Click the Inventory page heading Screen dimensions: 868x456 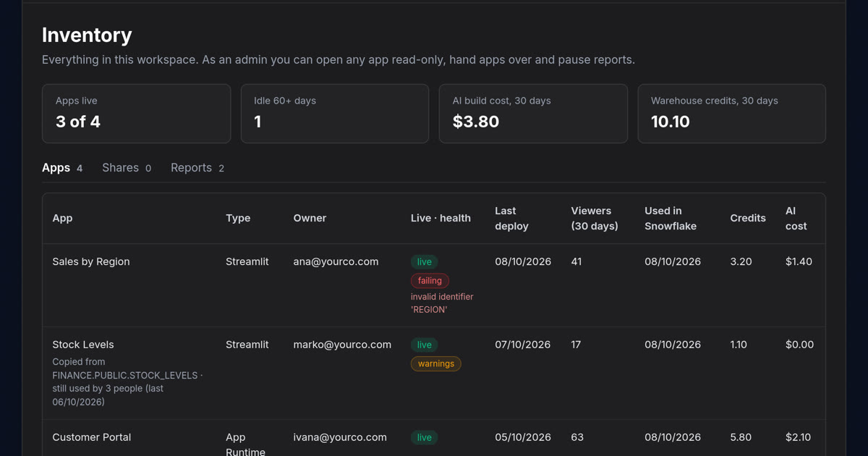coord(87,35)
